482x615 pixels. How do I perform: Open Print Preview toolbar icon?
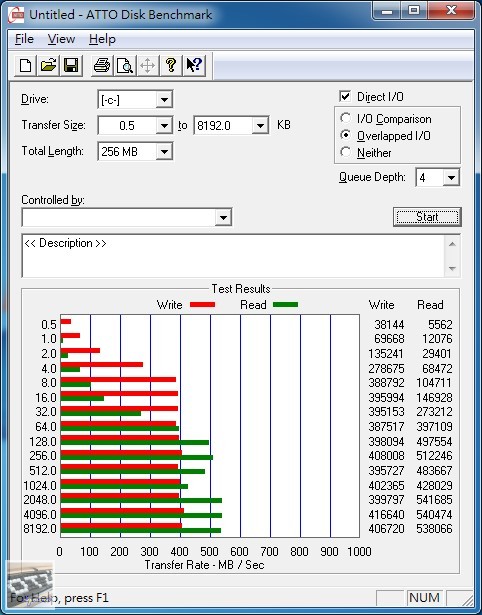pos(125,65)
